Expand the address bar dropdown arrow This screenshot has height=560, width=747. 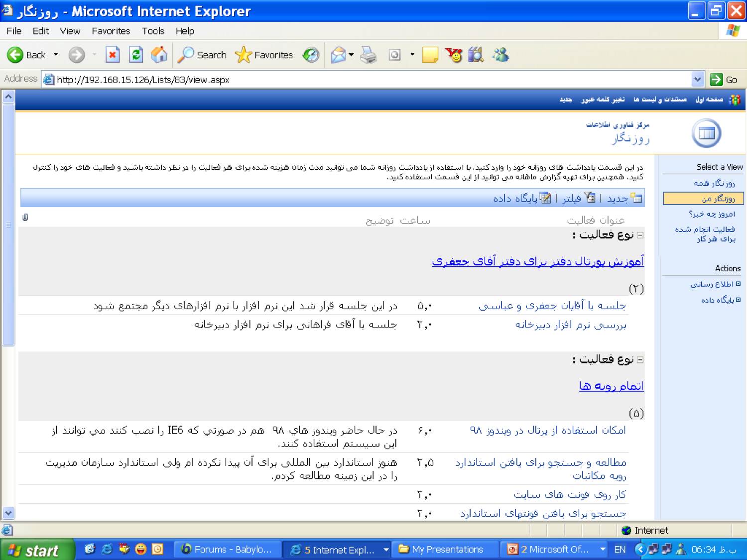click(x=698, y=79)
